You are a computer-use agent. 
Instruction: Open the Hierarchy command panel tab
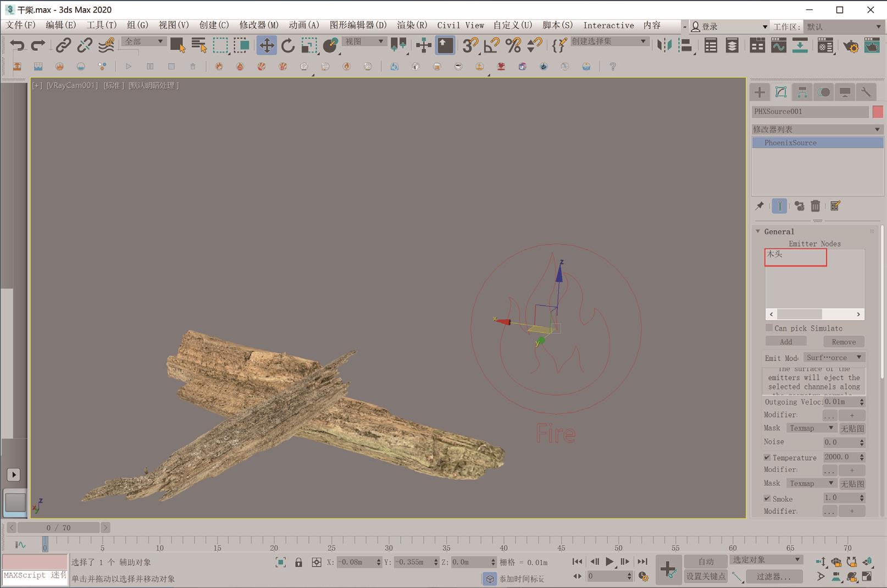[x=802, y=92]
